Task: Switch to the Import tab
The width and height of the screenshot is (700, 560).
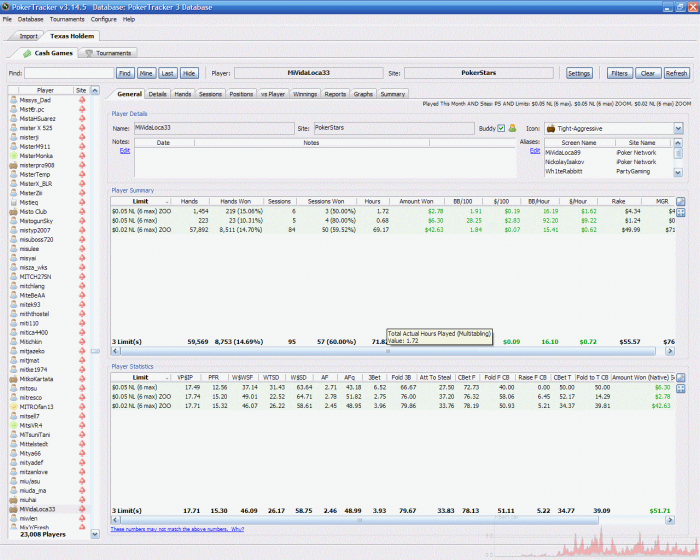Action: 28,36
